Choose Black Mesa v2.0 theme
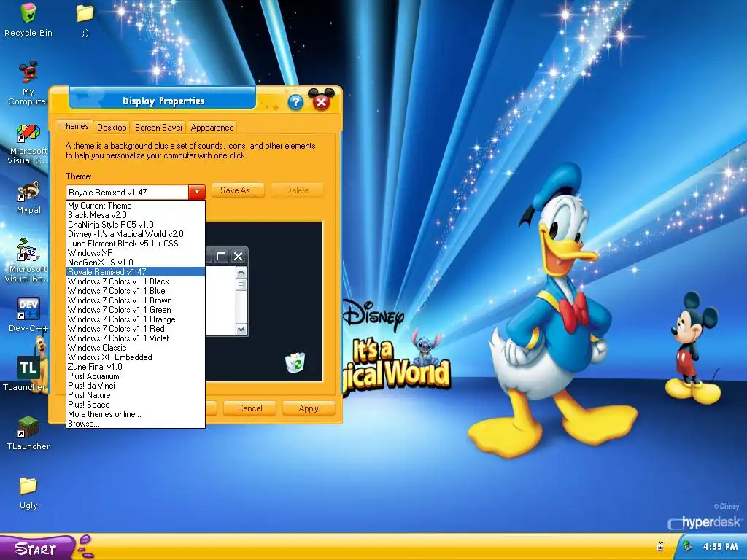 tap(136, 215)
